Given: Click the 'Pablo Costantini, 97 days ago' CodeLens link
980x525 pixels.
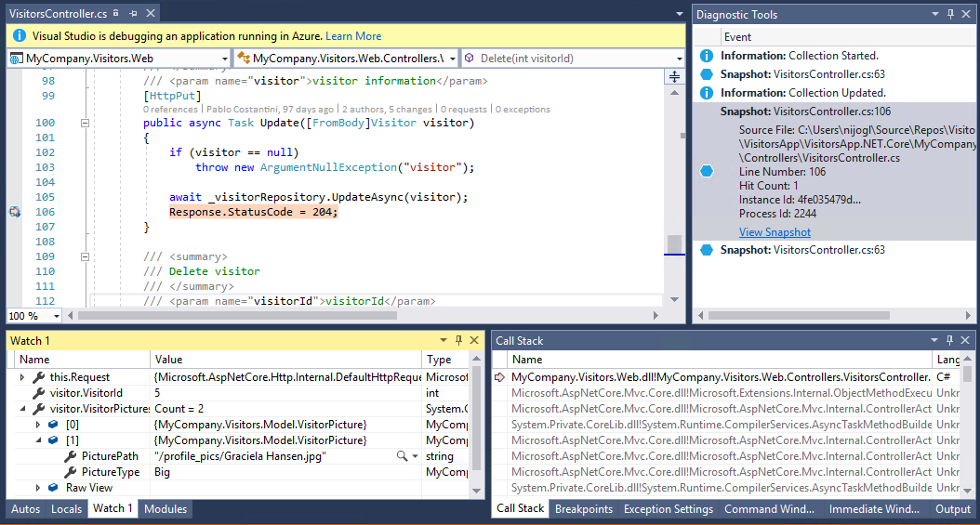Looking at the screenshot, I should pyautogui.click(x=270, y=110).
